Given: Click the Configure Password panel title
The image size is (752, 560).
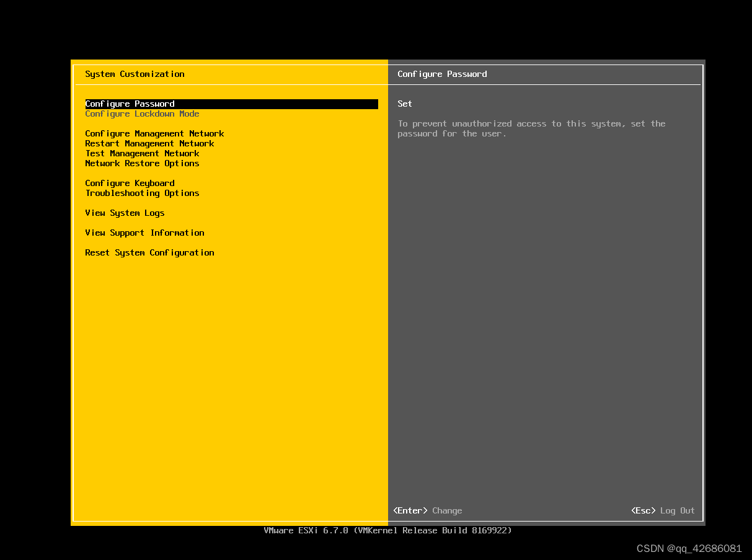Looking at the screenshot, I should click(442, 74).
